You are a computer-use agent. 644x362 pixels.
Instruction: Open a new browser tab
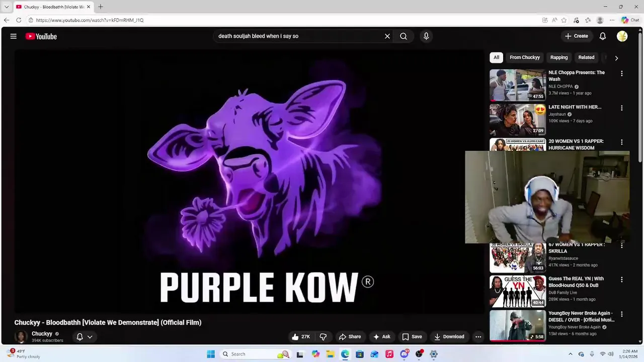[101, 7]
